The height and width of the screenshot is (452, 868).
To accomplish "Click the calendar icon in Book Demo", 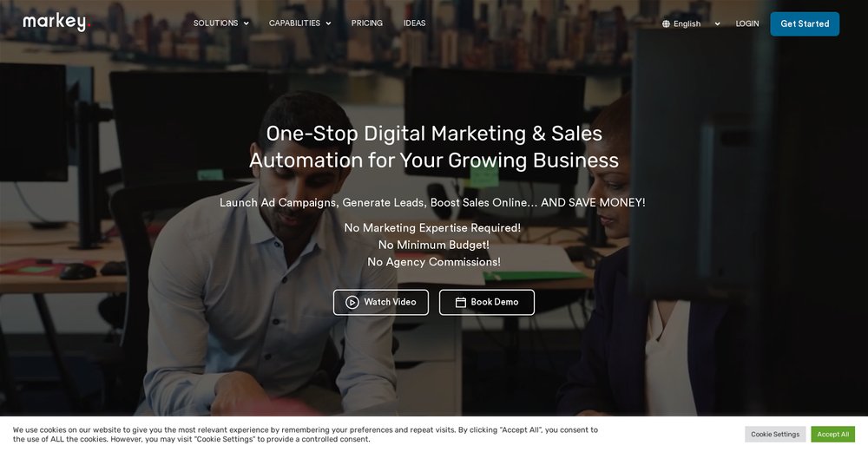I will tap(461, 302).
